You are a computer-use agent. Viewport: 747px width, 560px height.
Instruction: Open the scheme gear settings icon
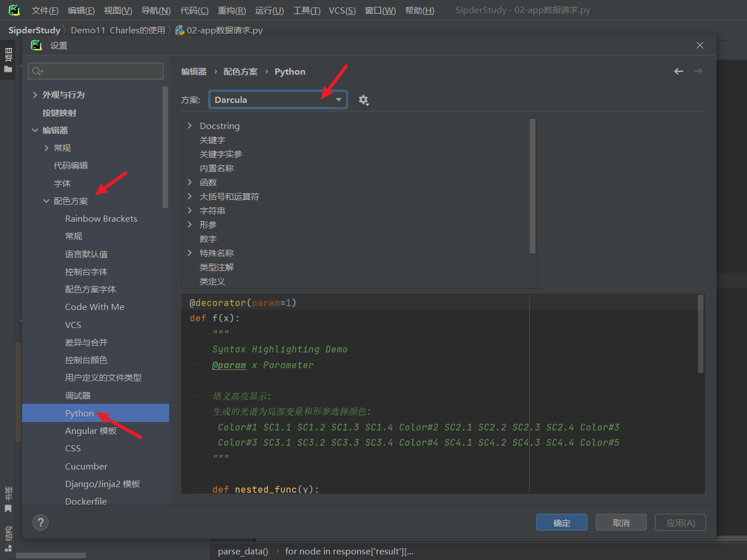pos(363,100)
